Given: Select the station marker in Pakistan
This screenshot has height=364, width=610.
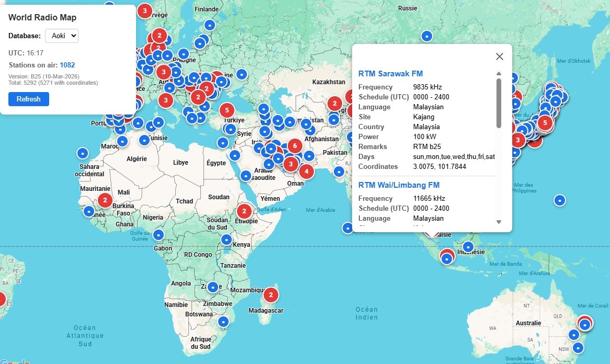Looking at the screenshot, I should [x=339, y=171].
